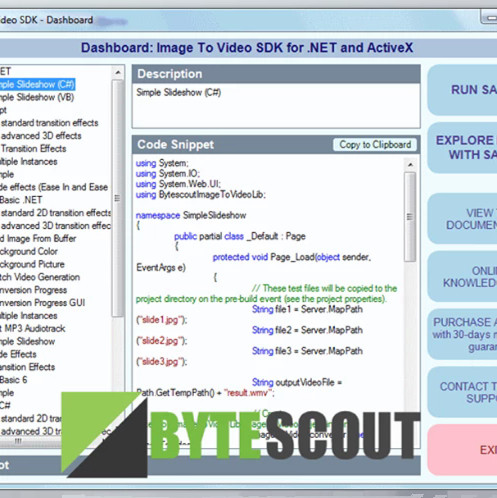Screen dimensions: 497x498
Task: Select the Simple Slideshow (VB) list item
Action: point(37,97)
